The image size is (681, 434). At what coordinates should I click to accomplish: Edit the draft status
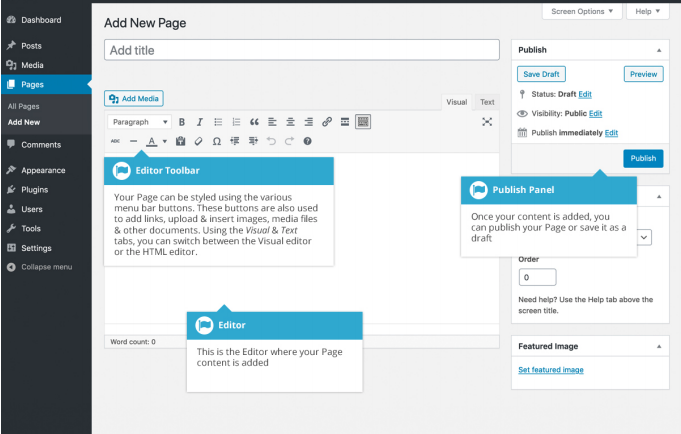pyautogui.click(x=585, y=94)
